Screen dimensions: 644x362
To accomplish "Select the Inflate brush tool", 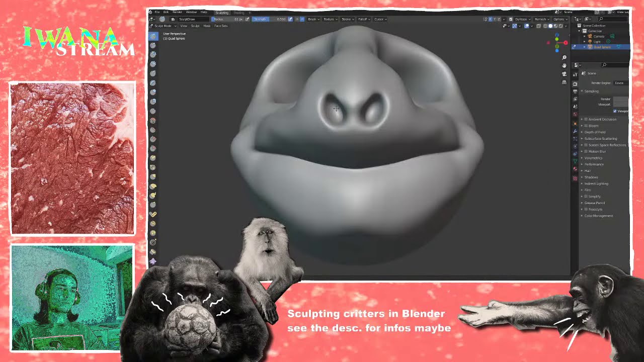I will pos(153,92).
